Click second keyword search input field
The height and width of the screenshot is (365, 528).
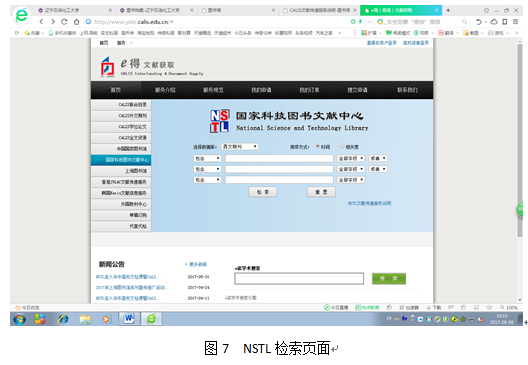click(279, 169)
